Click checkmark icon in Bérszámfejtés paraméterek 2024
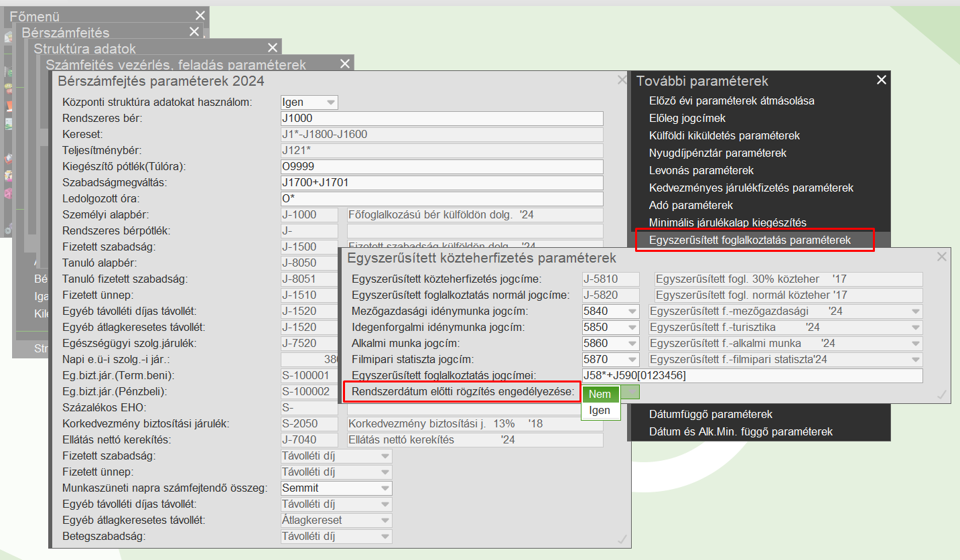This screenshot has height=560, width=960. tap(622, 539)
